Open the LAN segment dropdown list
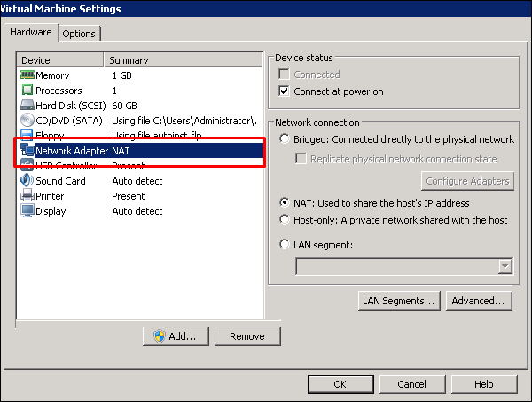This screenshot has width=532, height=402. (x=505, y=266)
